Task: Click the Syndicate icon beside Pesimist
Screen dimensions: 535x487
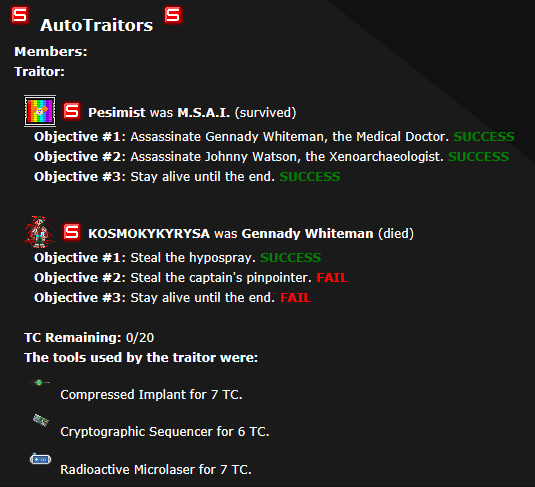Action: pyautogui.click(x=72, y=111)
